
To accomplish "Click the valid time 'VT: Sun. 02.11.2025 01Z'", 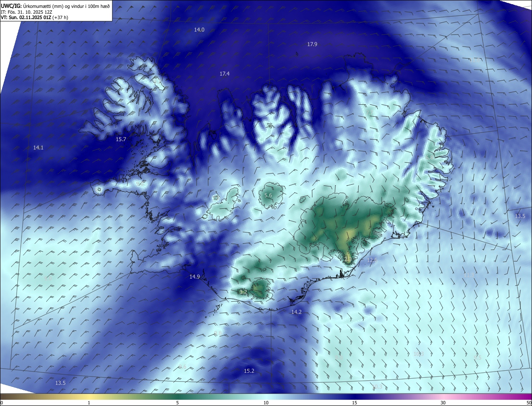I will (25, 18).
